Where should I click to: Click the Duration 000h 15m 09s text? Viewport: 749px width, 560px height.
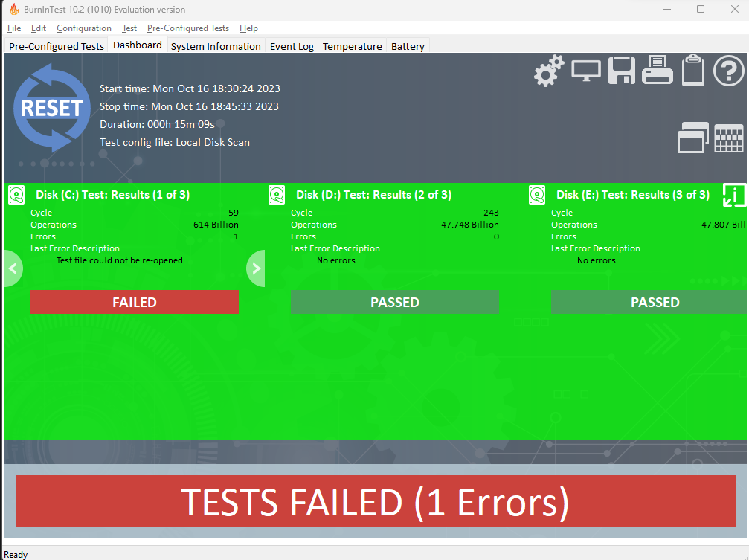pos(157,124)
